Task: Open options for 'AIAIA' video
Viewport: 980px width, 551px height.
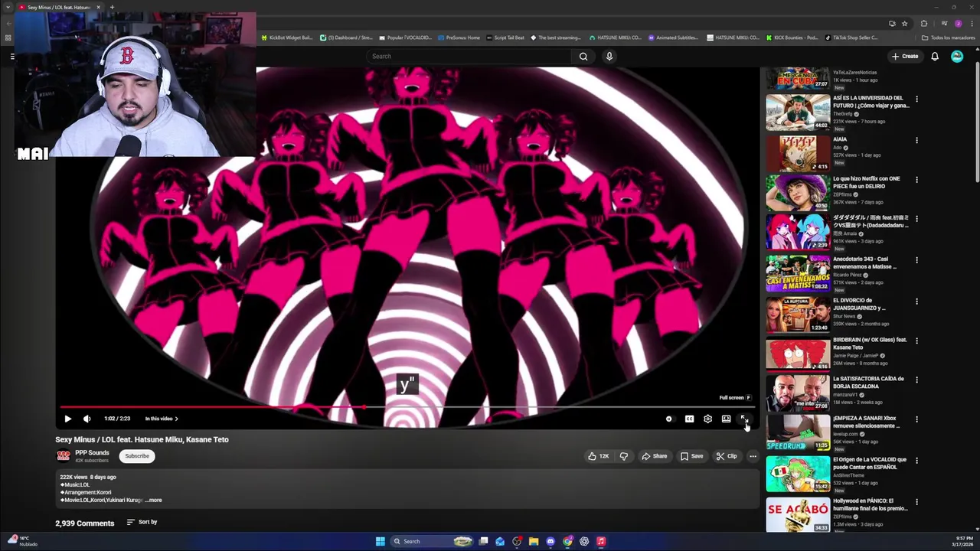Action: click(x=916, y=140)
